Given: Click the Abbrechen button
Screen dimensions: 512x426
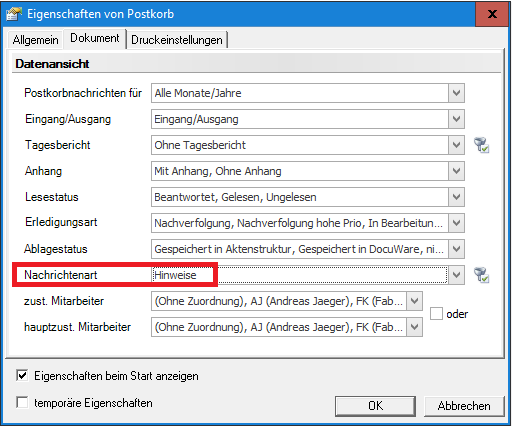Looking at the screenshot, I should click(464, 406).
